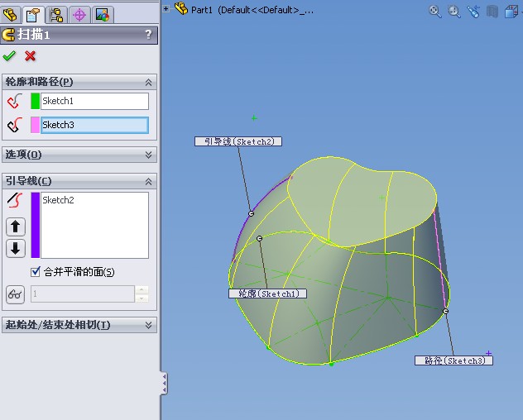Switch to the PropertyManager tab
Image resolution: width=523 pixels, height=420 pixels.
33,15
